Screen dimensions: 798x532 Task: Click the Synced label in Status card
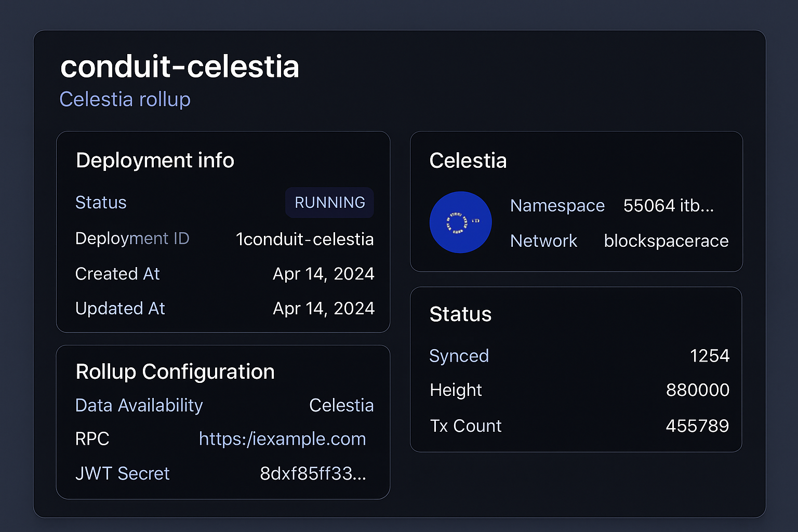click(x=459, y=356)
